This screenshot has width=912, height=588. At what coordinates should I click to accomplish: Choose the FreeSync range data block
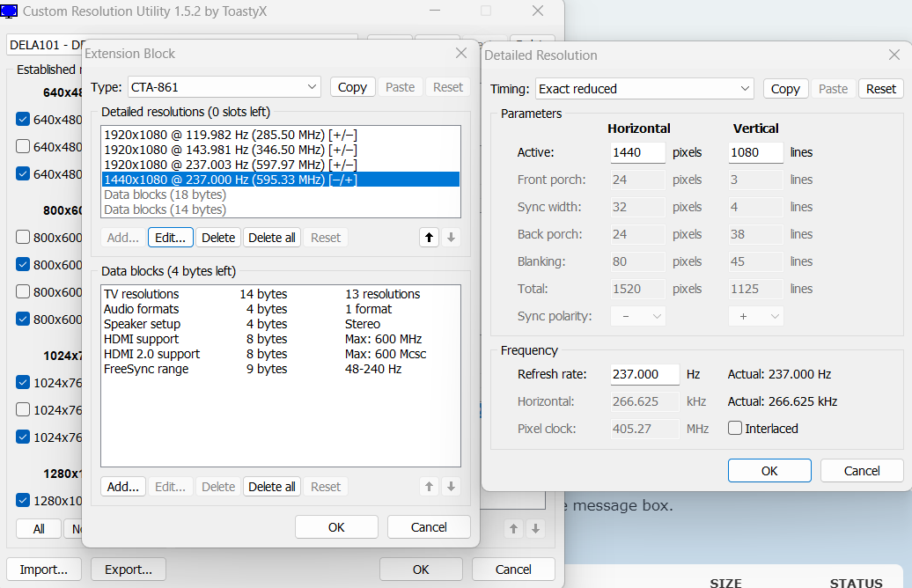(x=146, y=369)
